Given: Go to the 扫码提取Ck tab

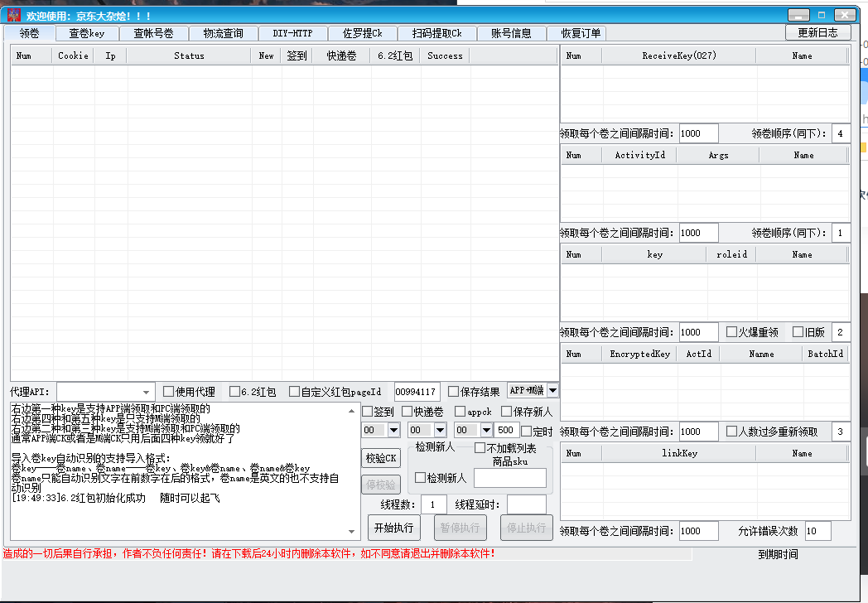Looking at the screenshot, I should tap(442, 33).
